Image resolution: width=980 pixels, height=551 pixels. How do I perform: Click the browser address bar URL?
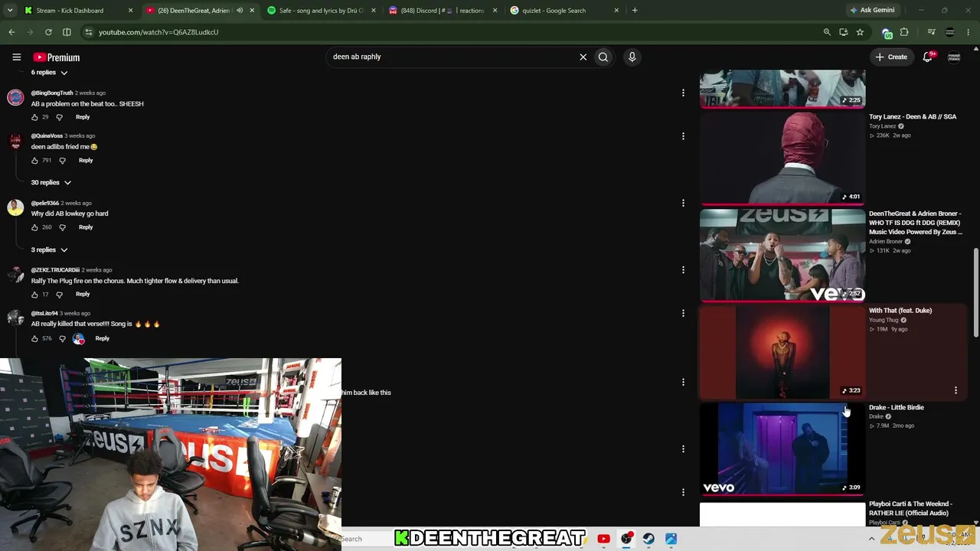coord(158,32)
